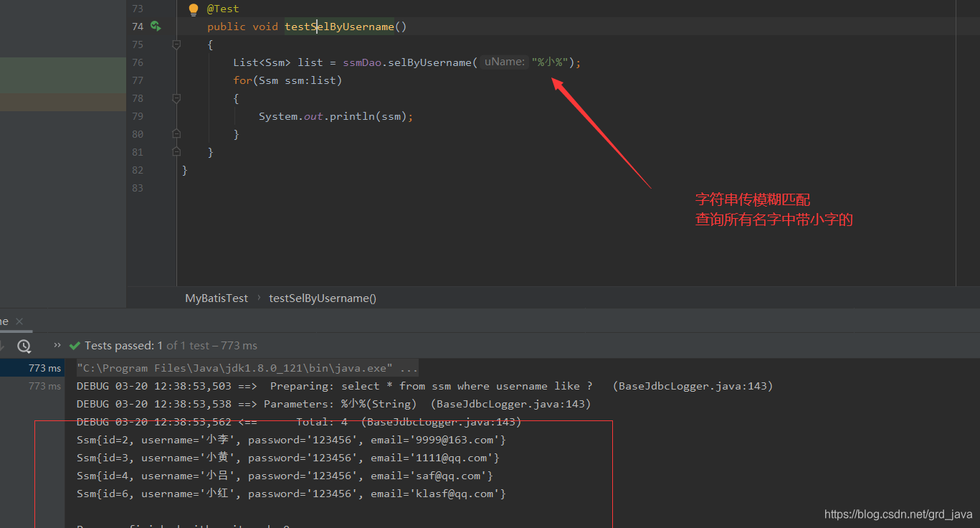980x528 pixels.
Task: Click line number 77 in the gutter
Action: [x=137, y=80]
